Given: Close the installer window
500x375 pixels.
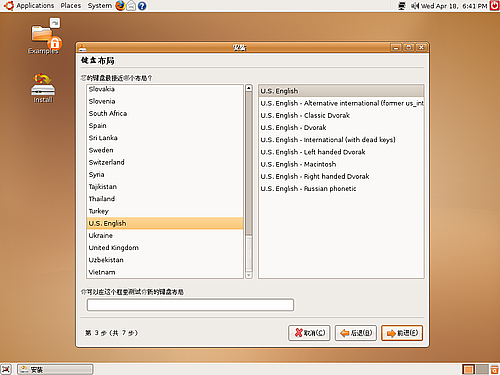Looking at the screenshot, I should click(x=421, y=48).
